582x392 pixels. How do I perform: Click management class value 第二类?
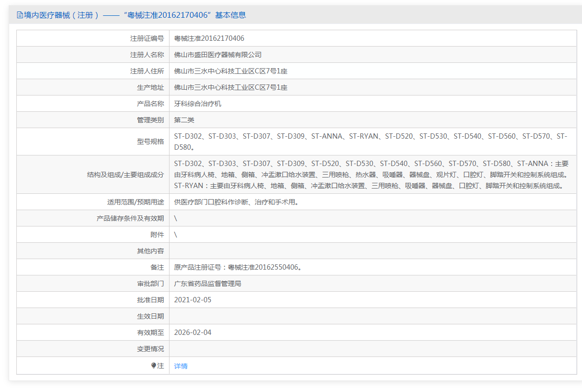184,120
